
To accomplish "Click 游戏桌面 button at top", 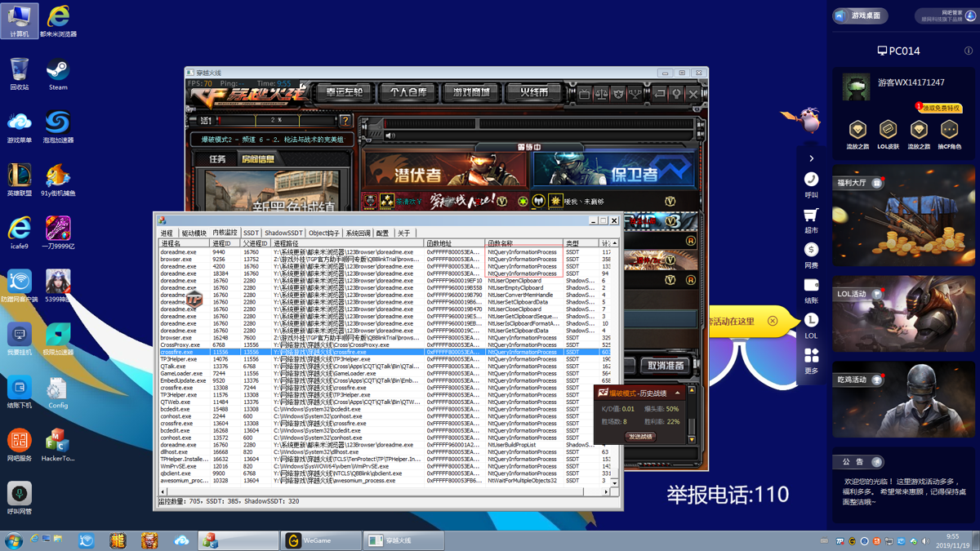I will point(860,16).
